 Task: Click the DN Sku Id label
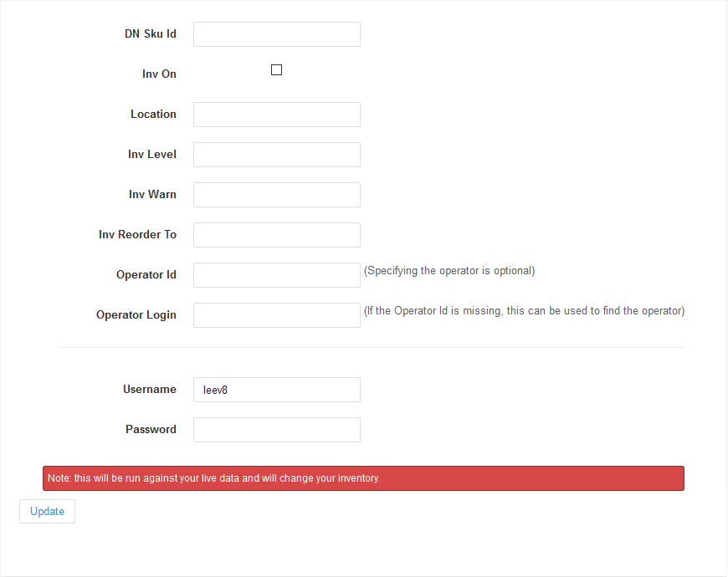click(x=151, y=33)
